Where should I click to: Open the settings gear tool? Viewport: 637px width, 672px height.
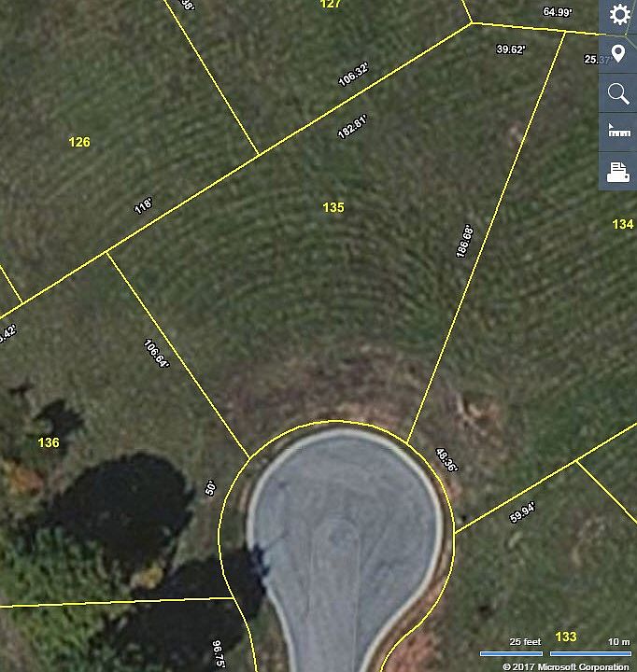pyautogui.click(x=618, y=15)
